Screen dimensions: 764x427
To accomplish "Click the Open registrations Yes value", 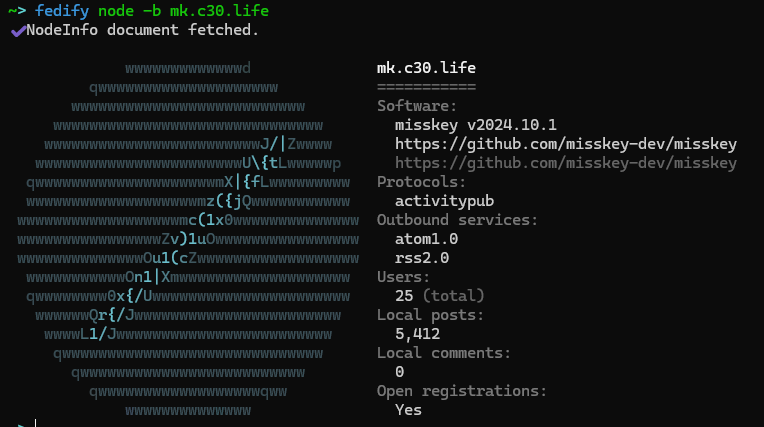I will pyautogui.click(x=408, y=410).
